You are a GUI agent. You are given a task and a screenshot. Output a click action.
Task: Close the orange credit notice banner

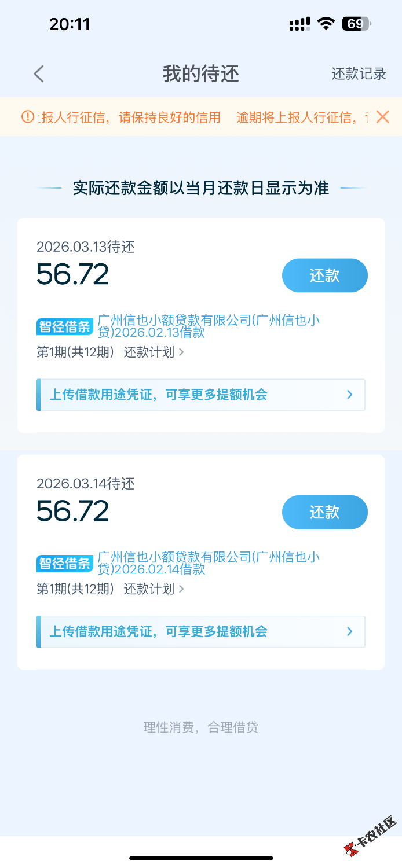point(383,117)
